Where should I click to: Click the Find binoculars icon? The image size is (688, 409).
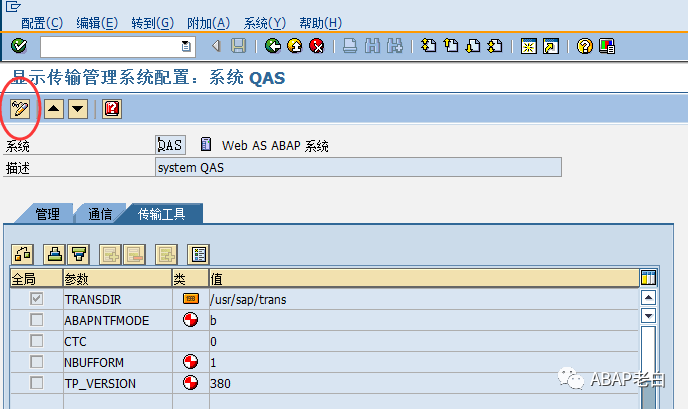click(372, 46)
